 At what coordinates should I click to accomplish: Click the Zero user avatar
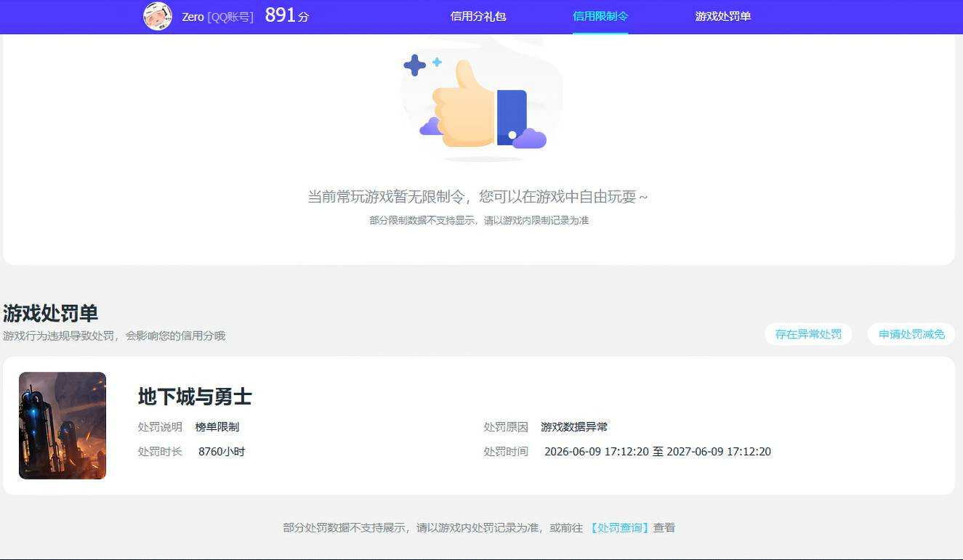coord(158,16)
